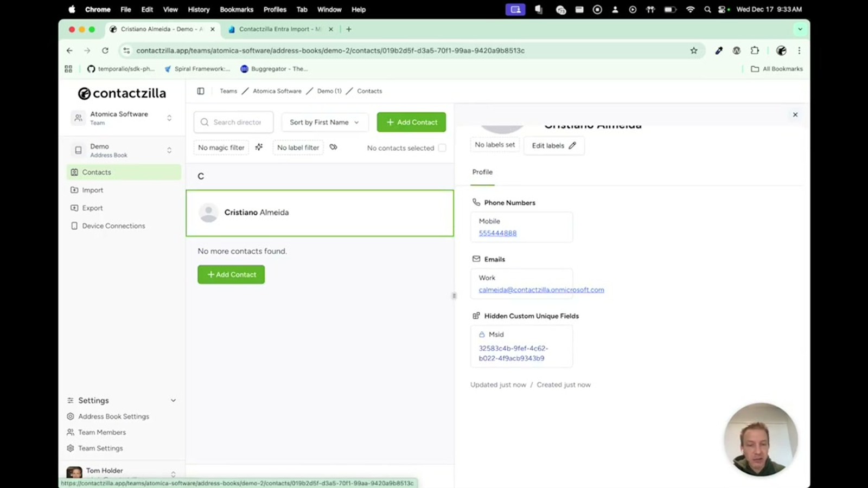Toggle the sidebar panel icon
This screenshot has height=488, width=868.
[x=201, y=91]
